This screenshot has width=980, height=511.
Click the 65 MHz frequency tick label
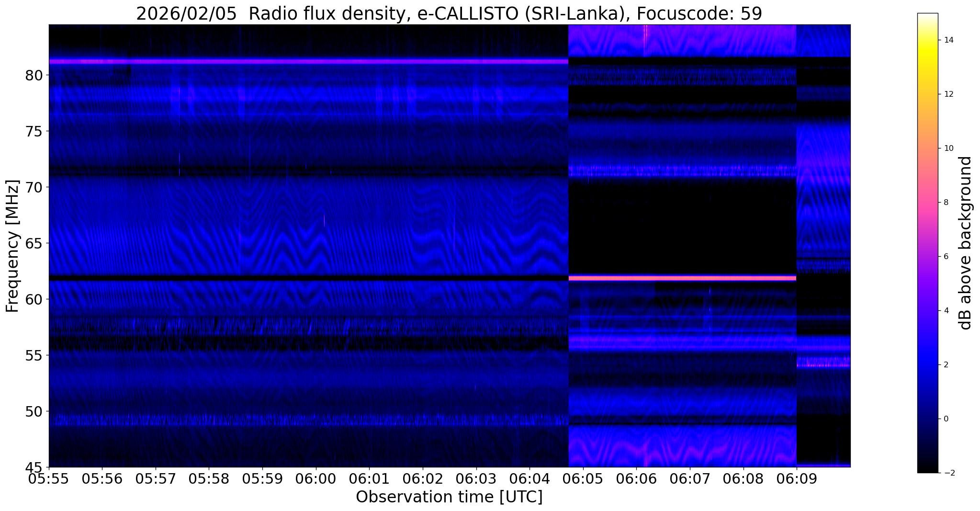(x=34, y=243)
